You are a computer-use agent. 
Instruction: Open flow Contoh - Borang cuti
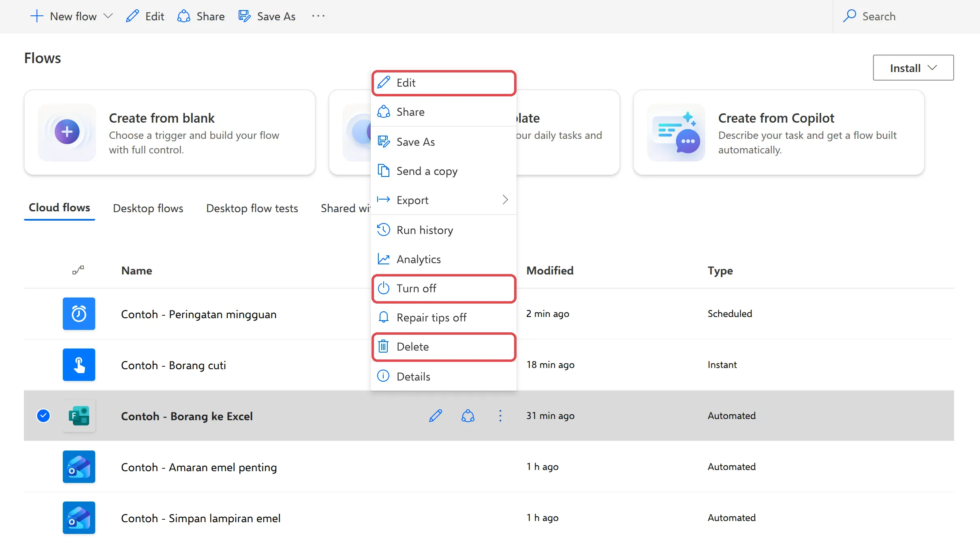click(173, 365)
